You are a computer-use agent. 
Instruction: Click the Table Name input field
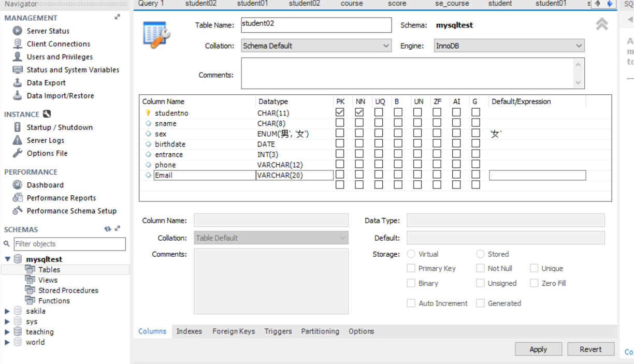click(316, 25)
